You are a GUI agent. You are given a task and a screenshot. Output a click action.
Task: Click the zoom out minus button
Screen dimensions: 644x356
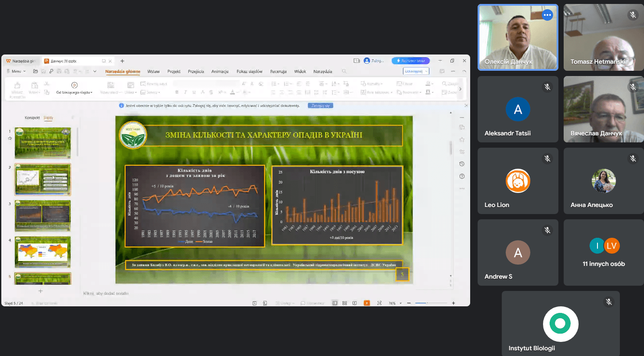[409, 303]
